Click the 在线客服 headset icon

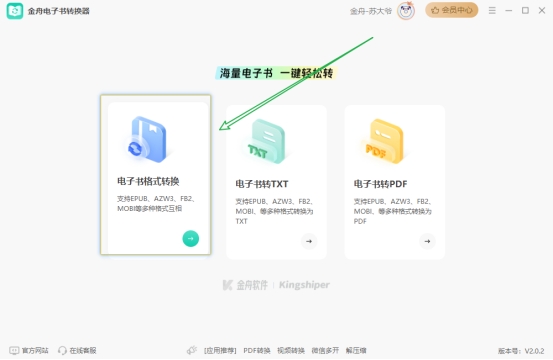(x=62, y=350)
